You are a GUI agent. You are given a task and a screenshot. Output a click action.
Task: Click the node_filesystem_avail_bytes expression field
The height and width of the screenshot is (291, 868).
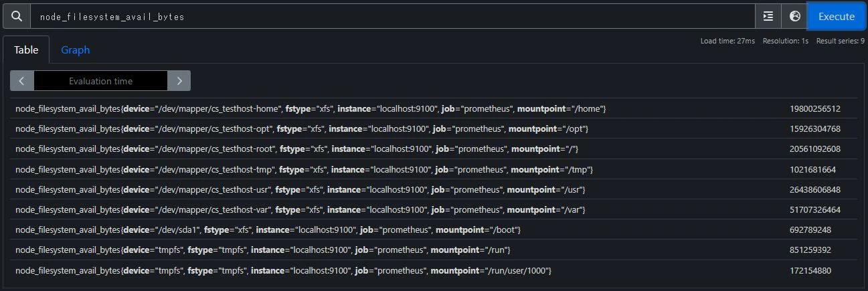click(393, 16)
